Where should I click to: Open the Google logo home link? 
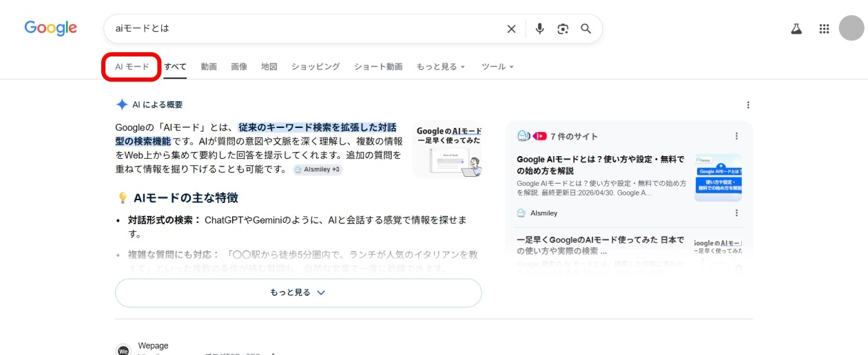pos(51,28)
